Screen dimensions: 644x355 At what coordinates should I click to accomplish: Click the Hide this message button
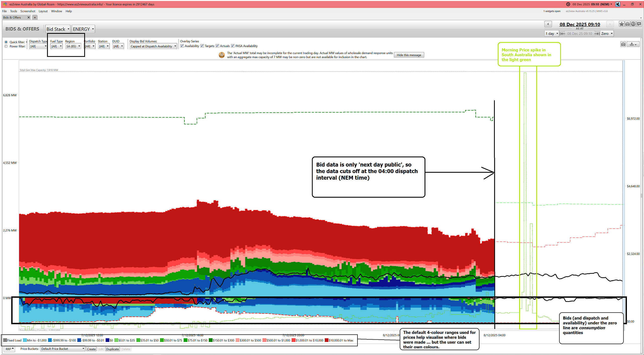click(x=409, y=55)
